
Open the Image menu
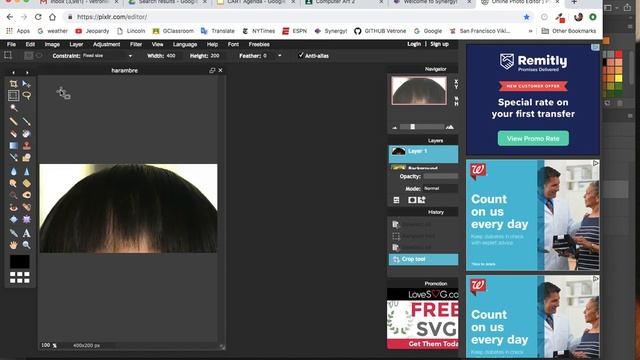tap(52, 44)
